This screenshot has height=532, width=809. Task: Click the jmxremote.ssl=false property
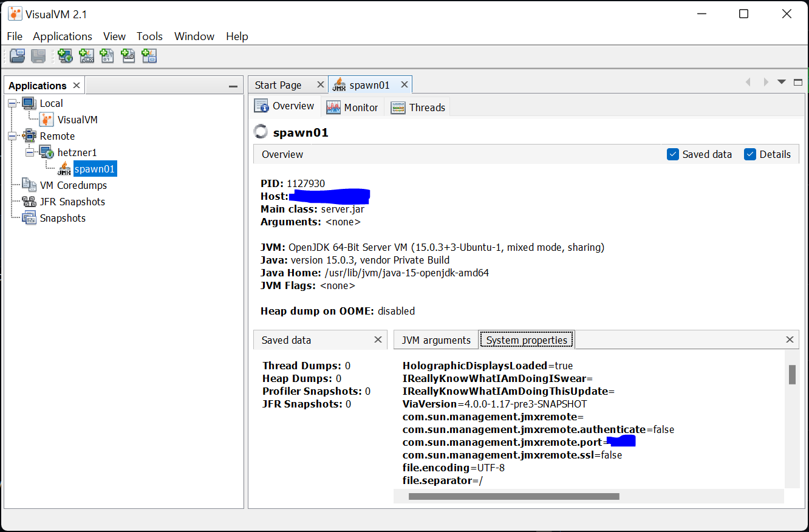coord(512,455)
